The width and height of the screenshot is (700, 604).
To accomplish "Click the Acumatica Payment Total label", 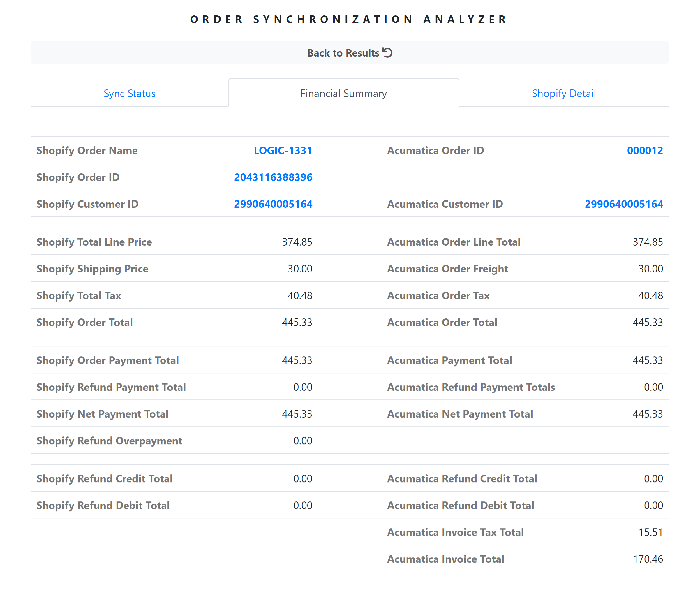I will (x=450, y=360).
